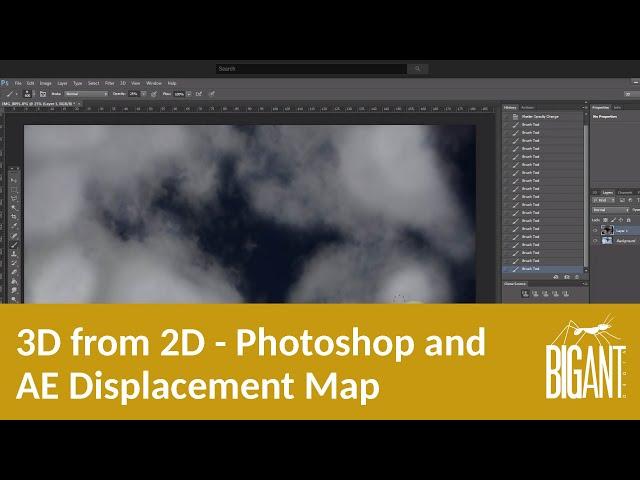
Task: Open the History panel menu
Action: (584, 108)
